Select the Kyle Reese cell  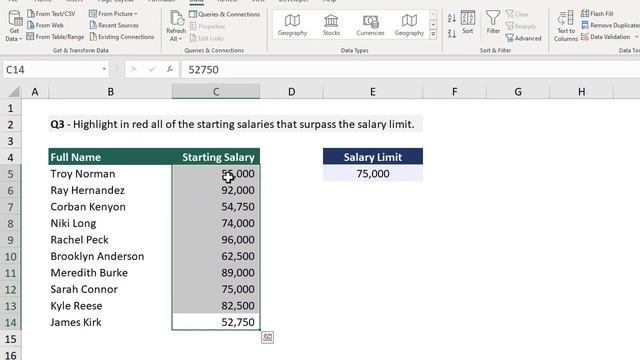pos(110,306)
